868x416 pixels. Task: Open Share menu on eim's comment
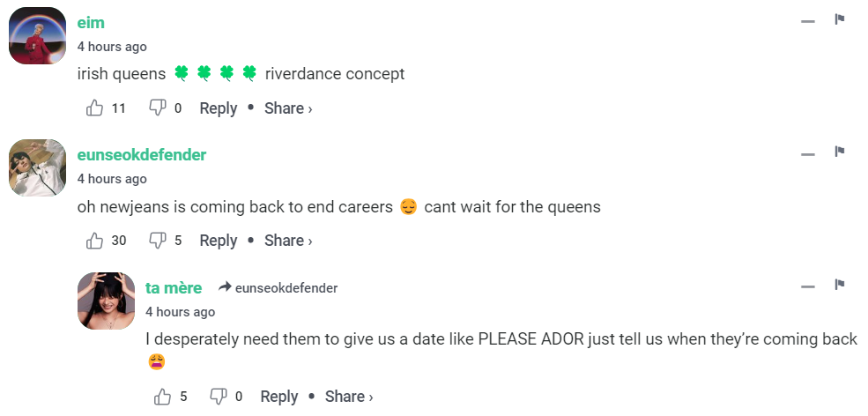[288, 108]
